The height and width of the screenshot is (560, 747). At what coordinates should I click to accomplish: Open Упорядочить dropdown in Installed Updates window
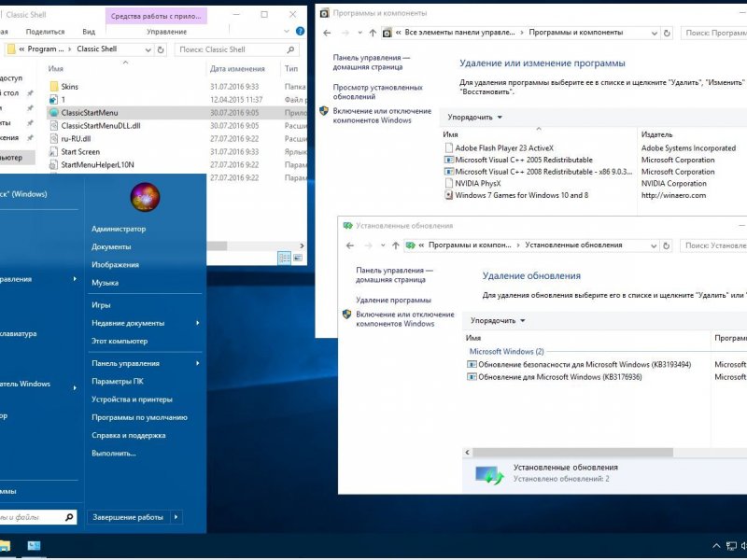[498, 320]
